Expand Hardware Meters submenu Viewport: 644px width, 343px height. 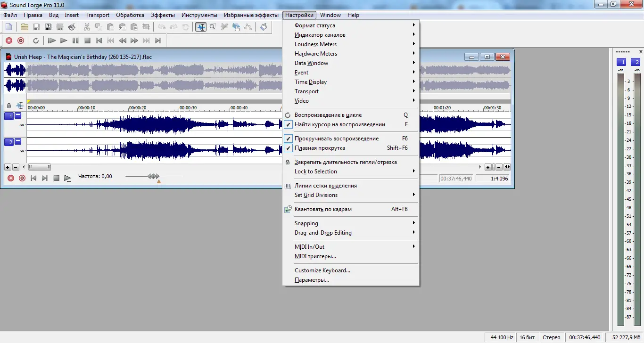coord(351,54)
